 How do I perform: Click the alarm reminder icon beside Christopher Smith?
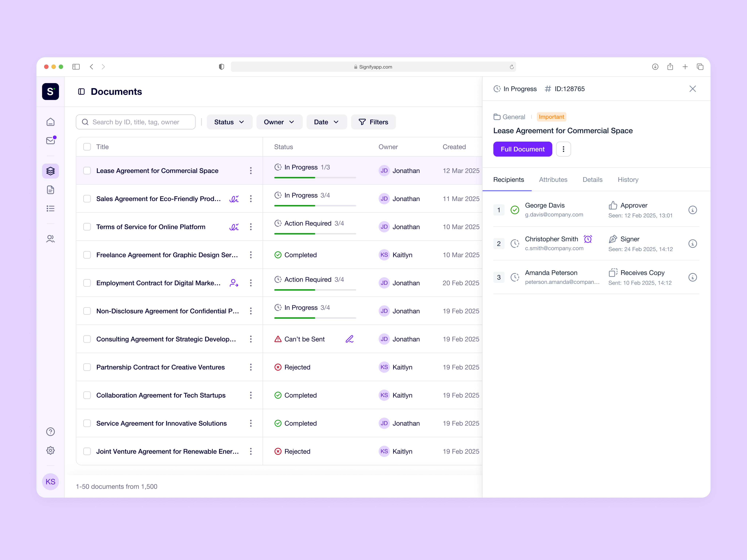(588, 239)
